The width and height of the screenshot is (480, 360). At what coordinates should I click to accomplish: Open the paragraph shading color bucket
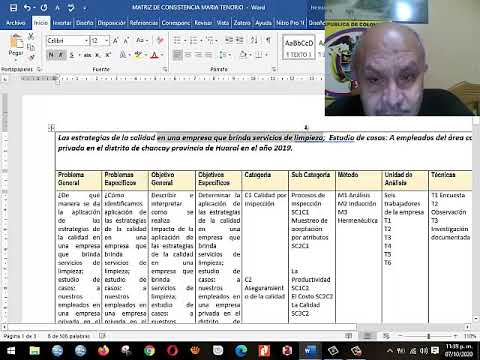click(244, 54)
